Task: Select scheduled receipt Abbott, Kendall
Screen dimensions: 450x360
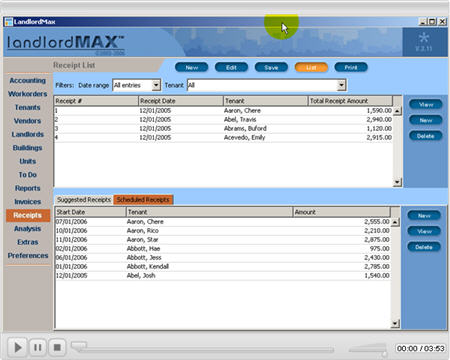Action: [223, 267]
